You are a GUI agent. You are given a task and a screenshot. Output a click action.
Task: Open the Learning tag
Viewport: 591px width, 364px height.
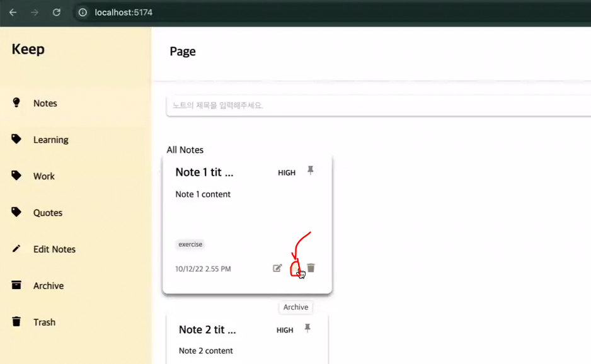(51, 140)
